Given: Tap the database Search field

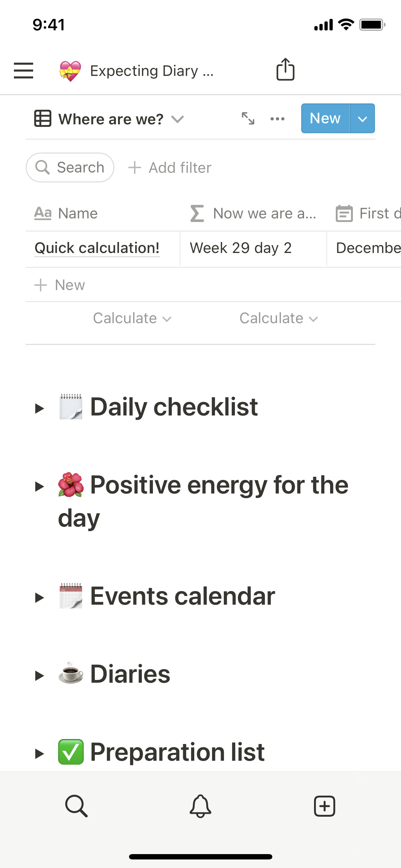Looking at the screenshot, I should click(x=70, y=167).
